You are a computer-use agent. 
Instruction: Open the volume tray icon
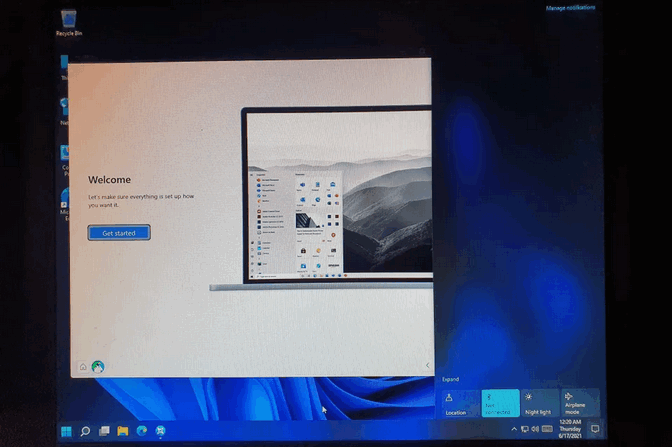(535, 429)
